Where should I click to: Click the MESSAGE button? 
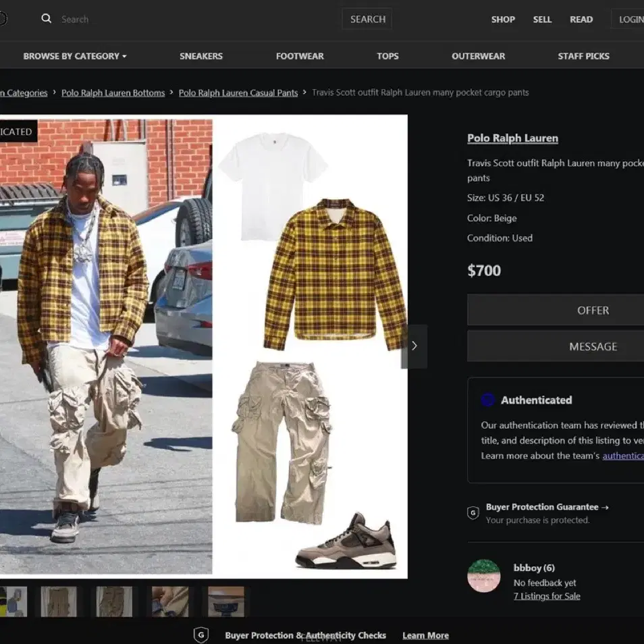(556, 346)
